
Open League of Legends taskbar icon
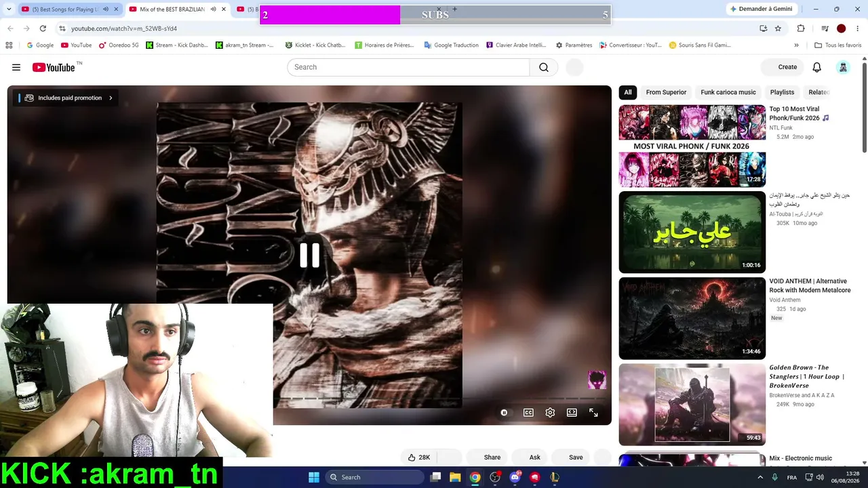coord(555,477)
